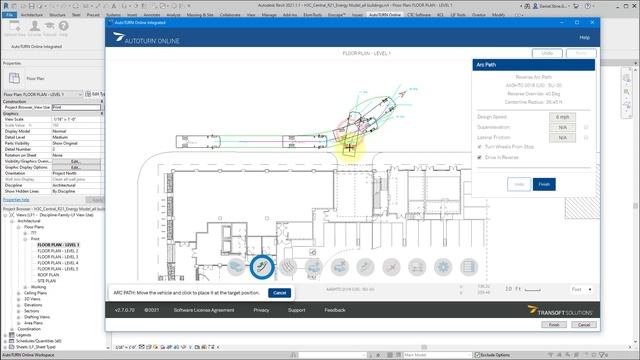Select SITE PLAN in project browser
640x360 pixels.
47,281
